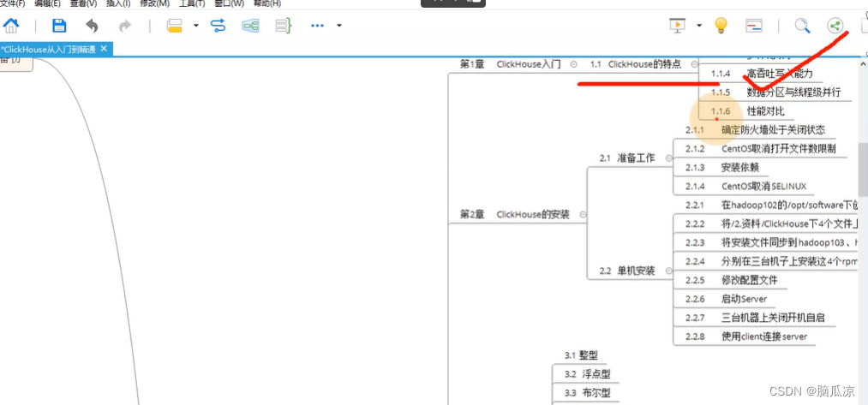Collapse the 2.2 单机安装 branch
This screenshot has height=405, width=868.
668,271
